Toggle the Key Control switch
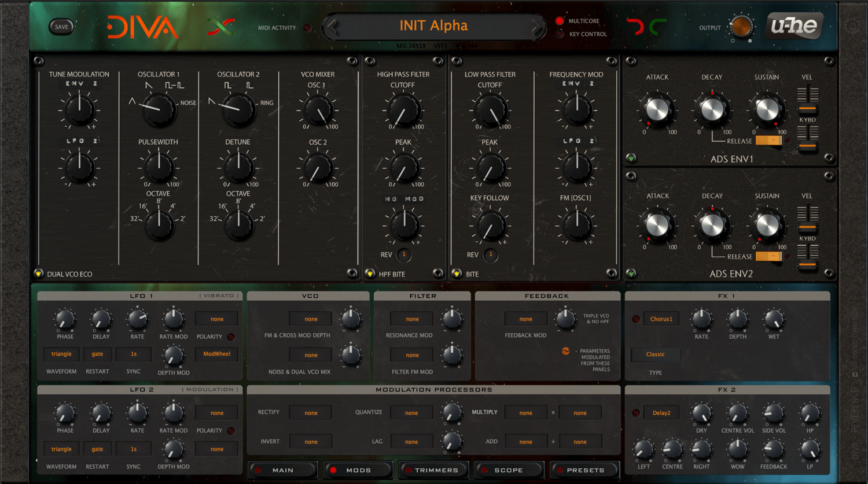The image size is (868, 484). [x=560, y=34]
